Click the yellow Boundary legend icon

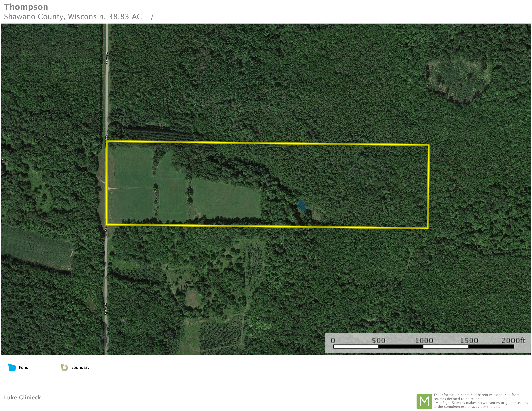(64, 367)
